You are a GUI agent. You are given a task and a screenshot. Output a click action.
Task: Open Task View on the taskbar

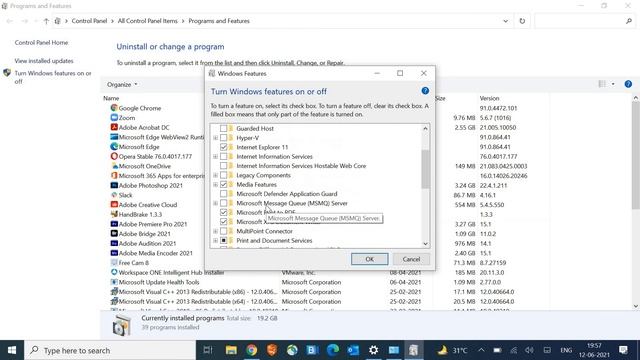point(208,350)
